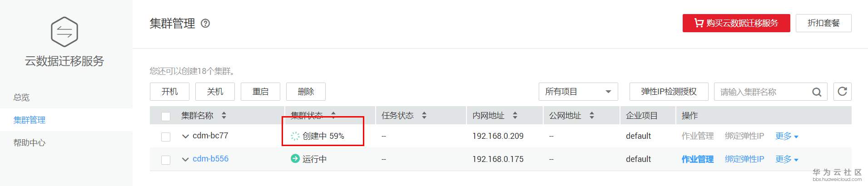
Task: Click the cloud data migration hexagon logo
Action: (x=64, y=32)
